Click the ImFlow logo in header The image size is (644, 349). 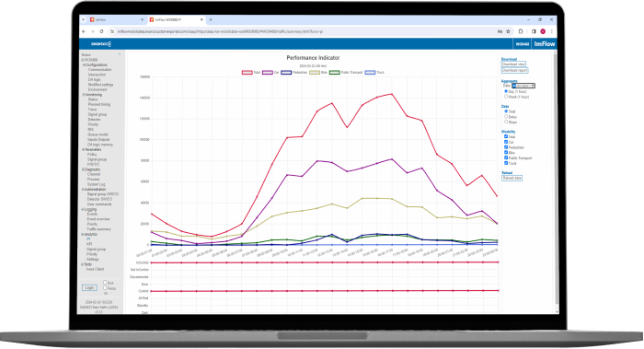(x=545, y=43)
